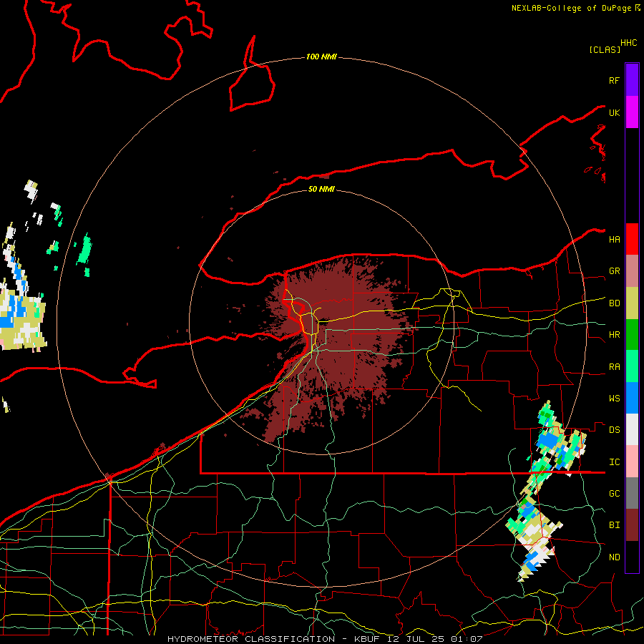The height and width of the screenshot is (644, 644).
Task: Click the RF legend label
Action: 614,80
